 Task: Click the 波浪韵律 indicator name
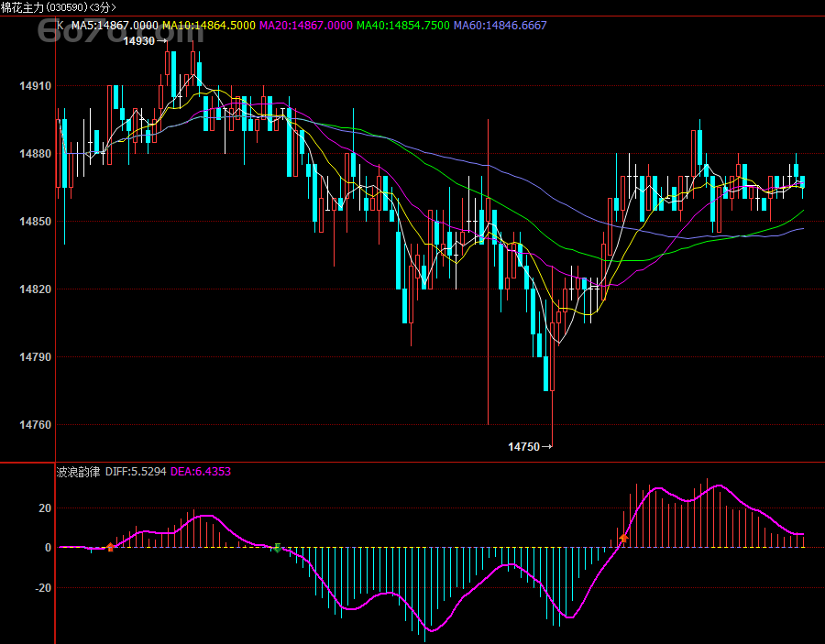pyautogui.click(x=78, y=472)
